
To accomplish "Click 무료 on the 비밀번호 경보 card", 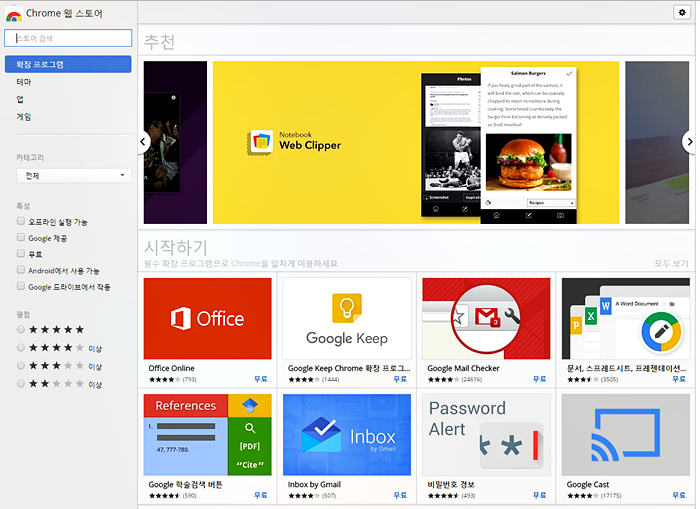I will coord(539,495).
